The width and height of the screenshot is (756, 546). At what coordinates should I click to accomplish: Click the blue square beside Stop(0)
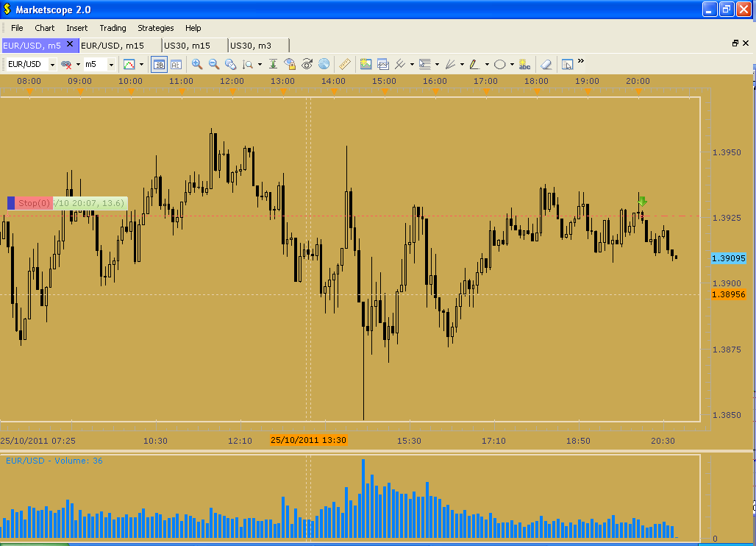click(x=11, y=203)
